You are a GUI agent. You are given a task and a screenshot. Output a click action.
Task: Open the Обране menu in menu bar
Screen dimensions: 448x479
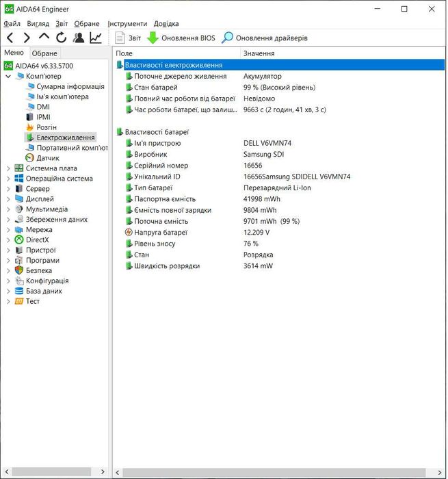(87, 23)
